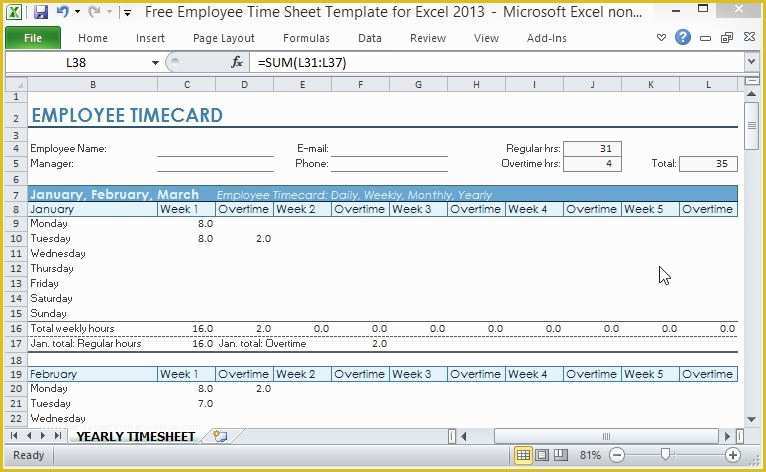Open the Undo history dropdown arrow
Image resolution: width=766 pixels, height=472 pixels.
[77, 12]
